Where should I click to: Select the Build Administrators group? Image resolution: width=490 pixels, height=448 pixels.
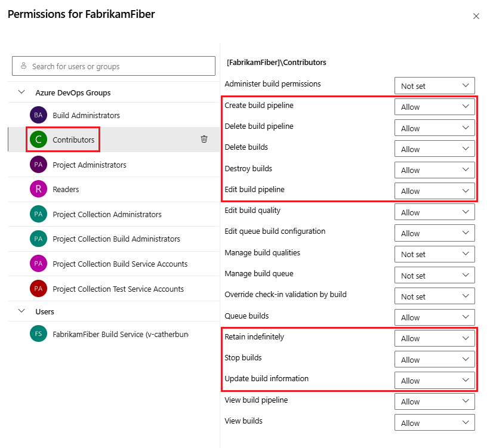[114, 115]
